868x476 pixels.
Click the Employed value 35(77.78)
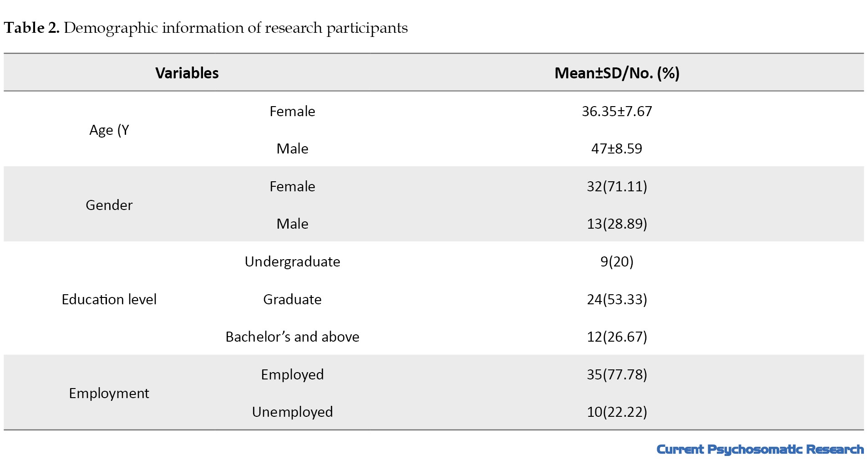(x=617, y=374)
